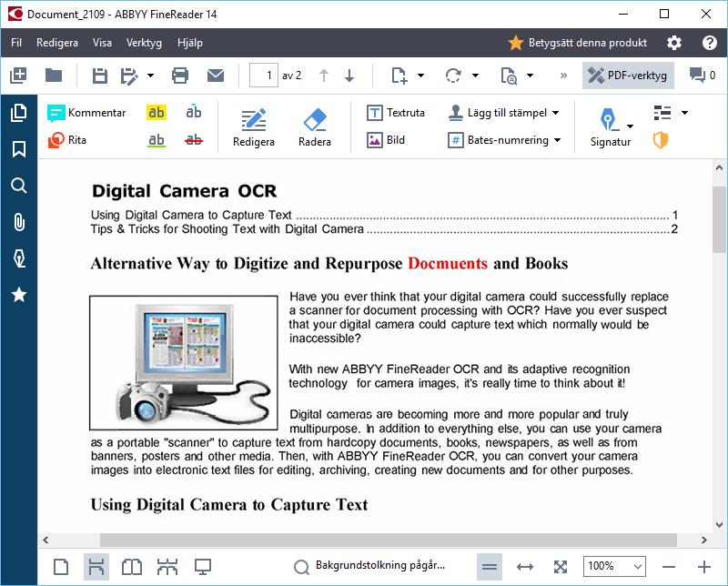This screenshot has height=586, width=728.
Task: Select the Insert text tool
Action: click(193, 111)
